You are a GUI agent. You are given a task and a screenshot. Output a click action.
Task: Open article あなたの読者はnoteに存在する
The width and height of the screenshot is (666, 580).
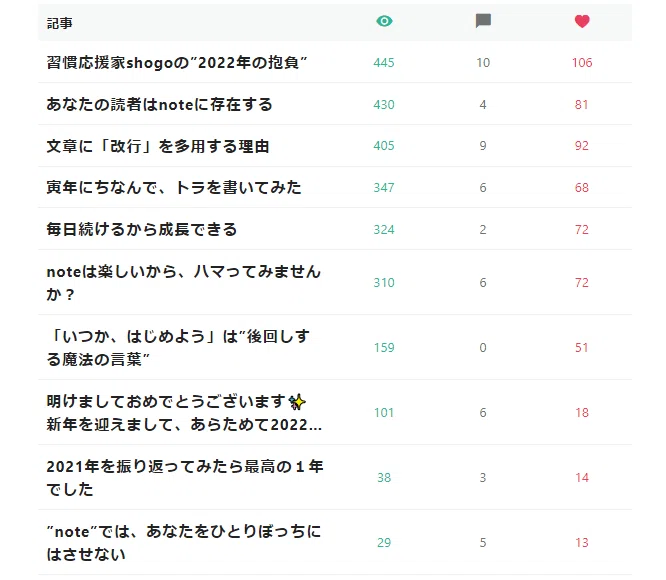click(159, 104)
